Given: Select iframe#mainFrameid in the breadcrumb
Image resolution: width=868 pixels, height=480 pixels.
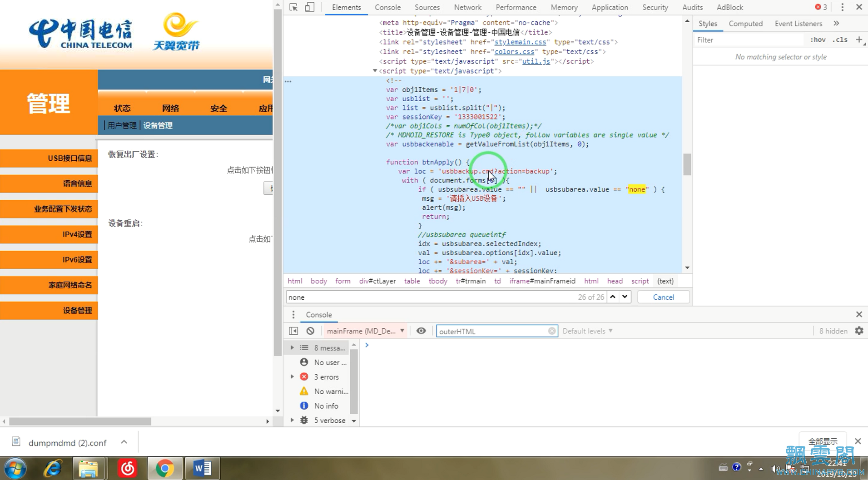Looking at the screenshot, I should [x=542, y=281].
